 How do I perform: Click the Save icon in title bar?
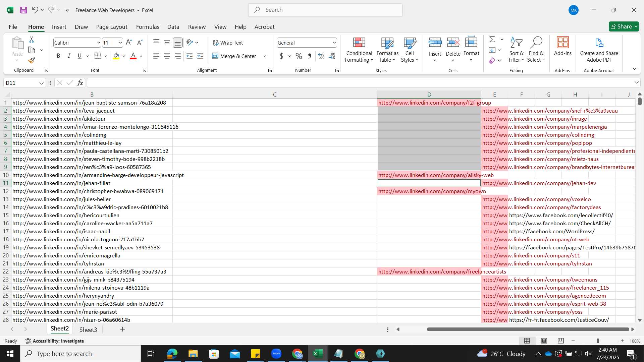[23, 10]
